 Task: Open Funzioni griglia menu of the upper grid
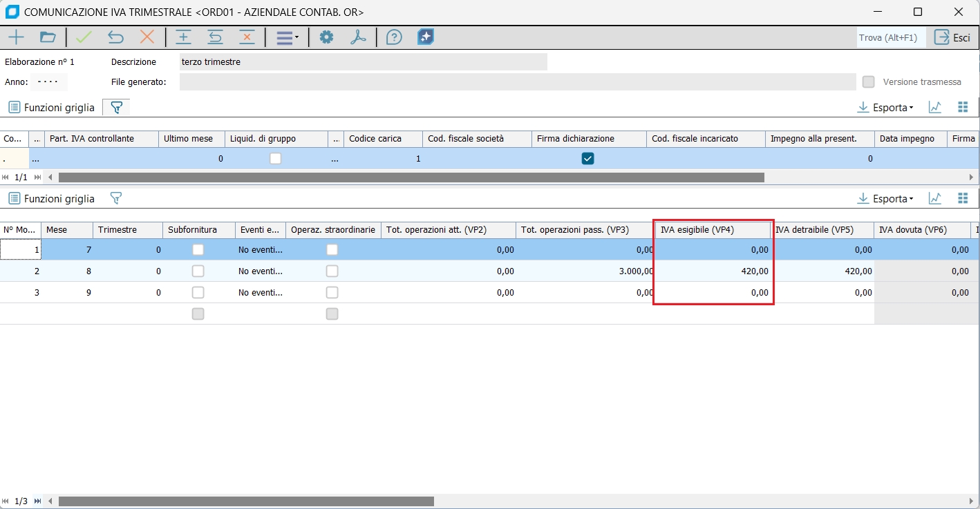pyautogui.click(x=52, y=108)
